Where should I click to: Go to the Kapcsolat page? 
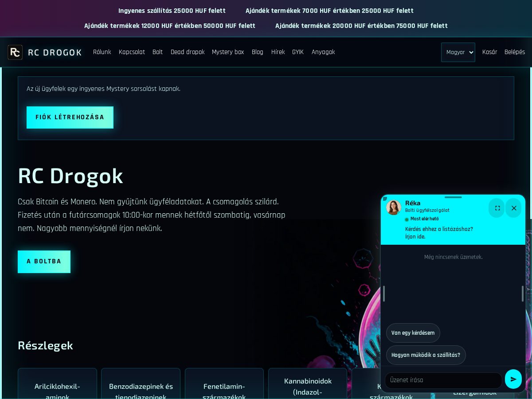coord(132,52)
